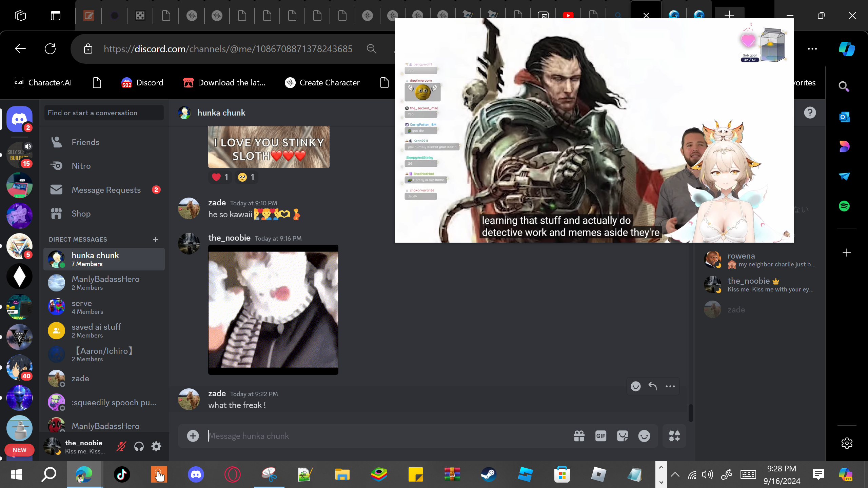Image resolution: width=868 pixels, height=488 pixels.
Task: Switch to the YouTube browser tab
Action: pyautogui.click(x=568, y=16)
